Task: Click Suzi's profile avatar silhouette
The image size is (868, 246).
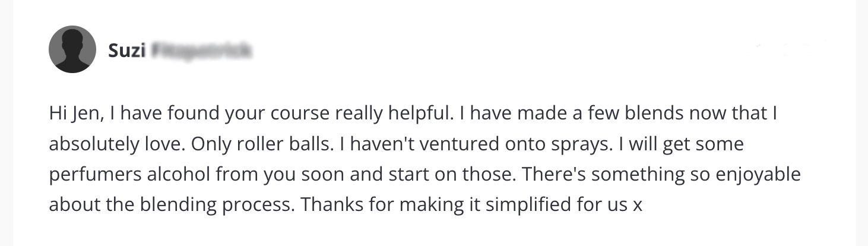Action: click(72, 49)
